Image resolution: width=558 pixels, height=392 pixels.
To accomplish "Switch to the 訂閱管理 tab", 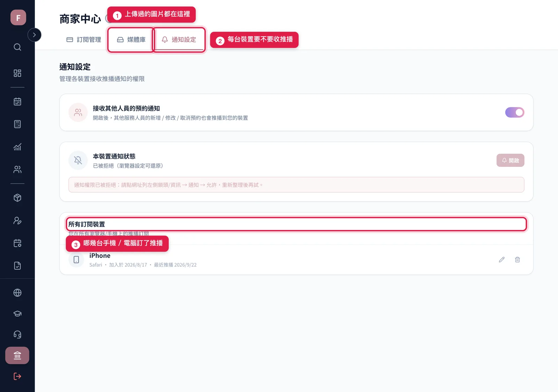I will click(x=84, y=40).
